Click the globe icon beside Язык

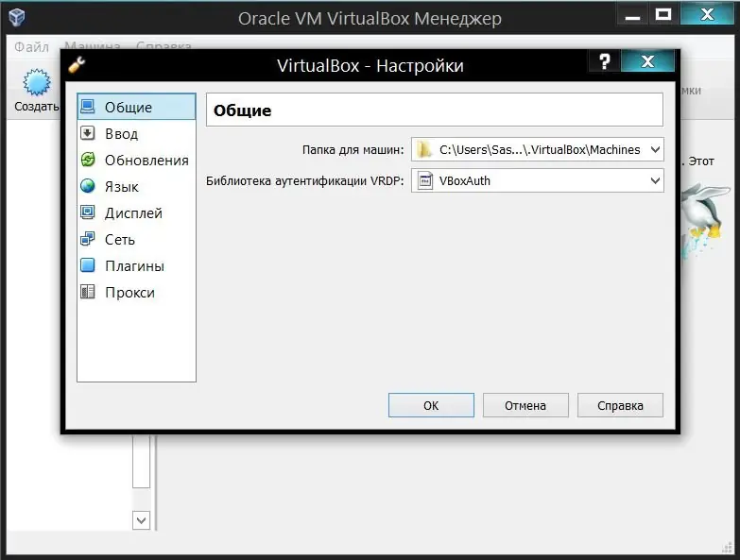pos(88,186)
